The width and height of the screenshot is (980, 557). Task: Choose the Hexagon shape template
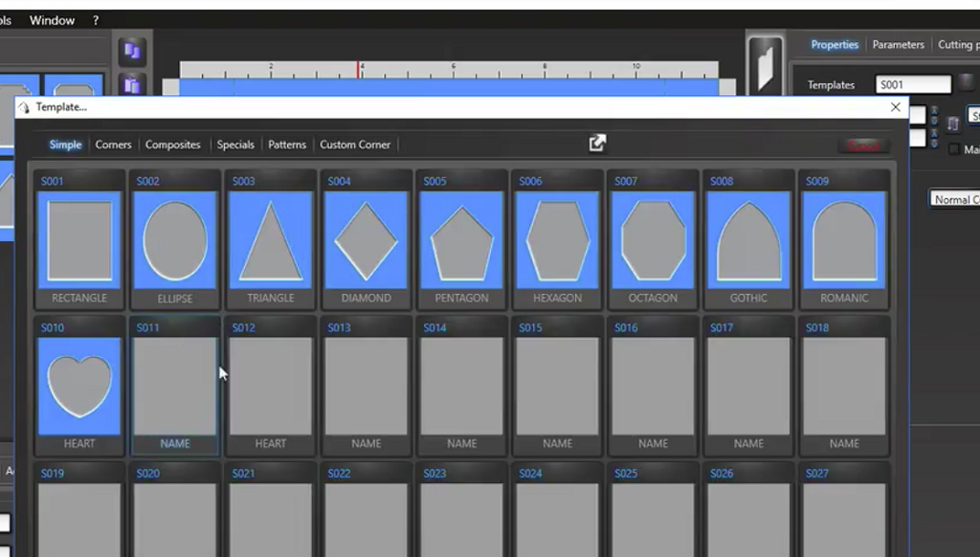click(x=557, y=240)
